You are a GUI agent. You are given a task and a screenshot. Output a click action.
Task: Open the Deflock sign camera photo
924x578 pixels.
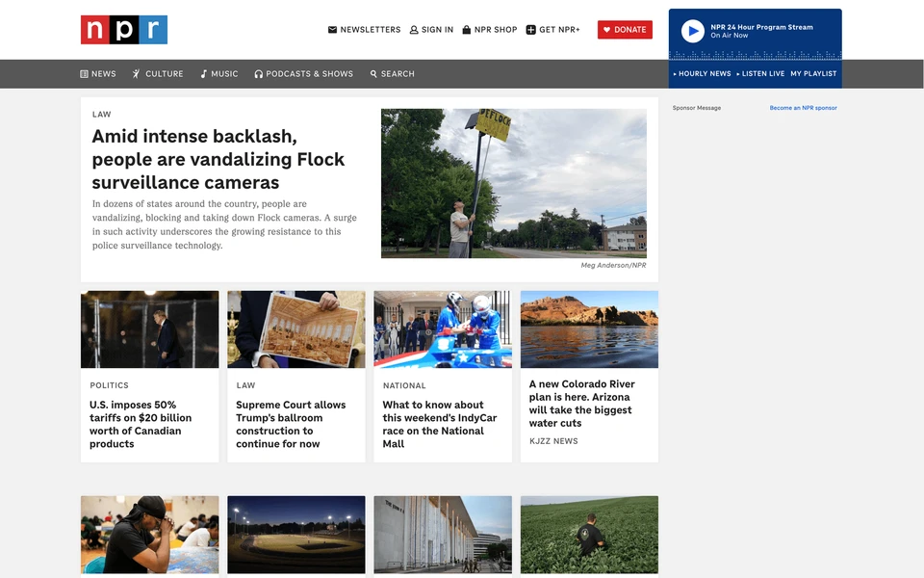(514, 183)
